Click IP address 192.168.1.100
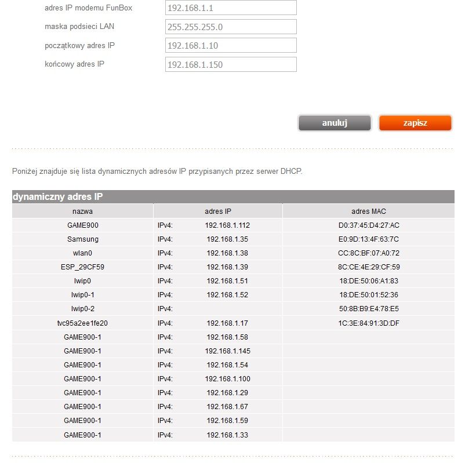The image size is (476, 463). (227, 379)
